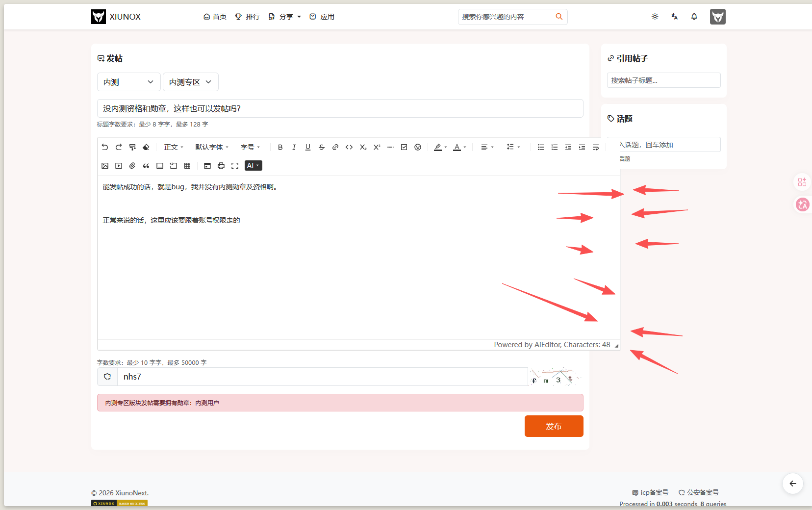Toggle bold formatting

[280, 147]
